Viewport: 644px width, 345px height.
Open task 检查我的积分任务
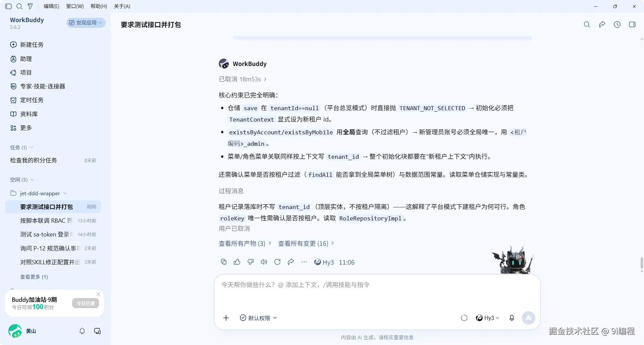tap(53, 160)
